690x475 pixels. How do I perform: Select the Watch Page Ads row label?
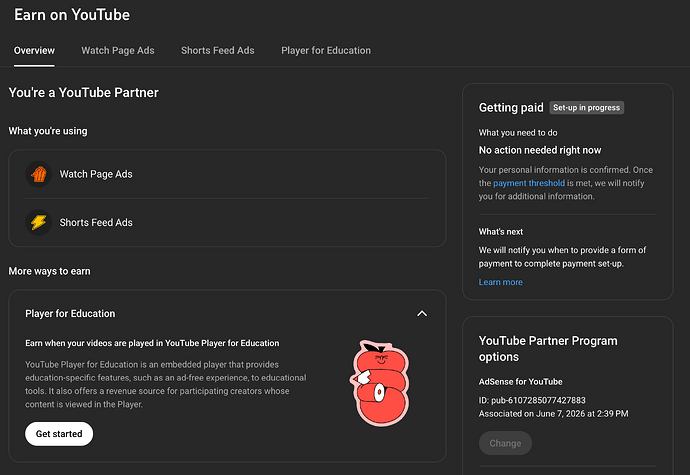tap(96, 174)
